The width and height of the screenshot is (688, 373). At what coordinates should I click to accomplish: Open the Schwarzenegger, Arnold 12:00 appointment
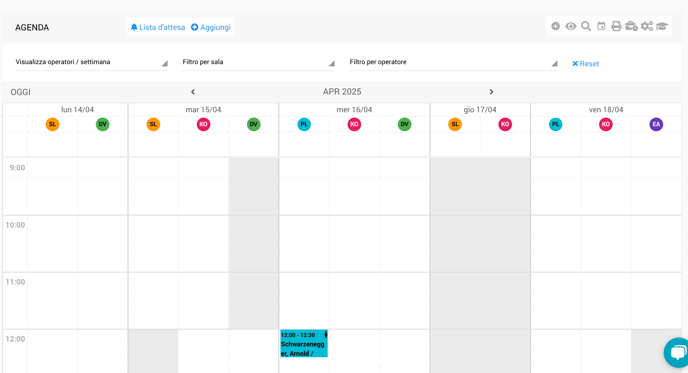pyautogui.click(x=304, y=344)
